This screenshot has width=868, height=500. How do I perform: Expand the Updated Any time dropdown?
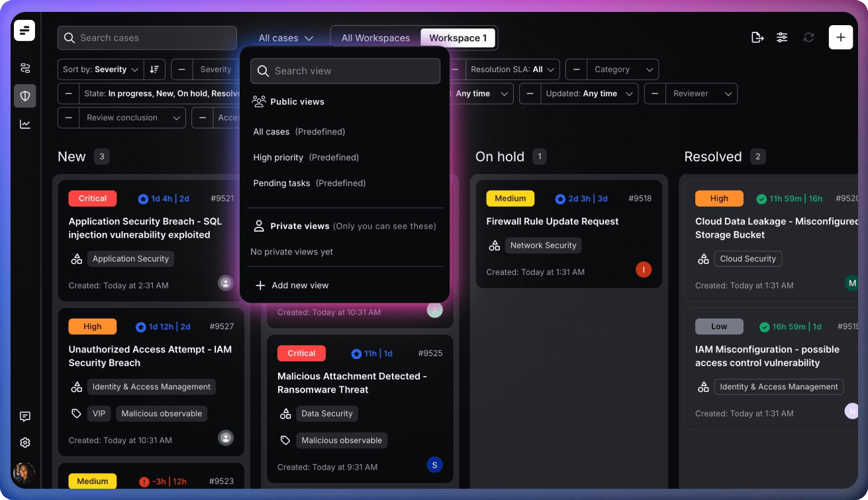tap(589, 94)
